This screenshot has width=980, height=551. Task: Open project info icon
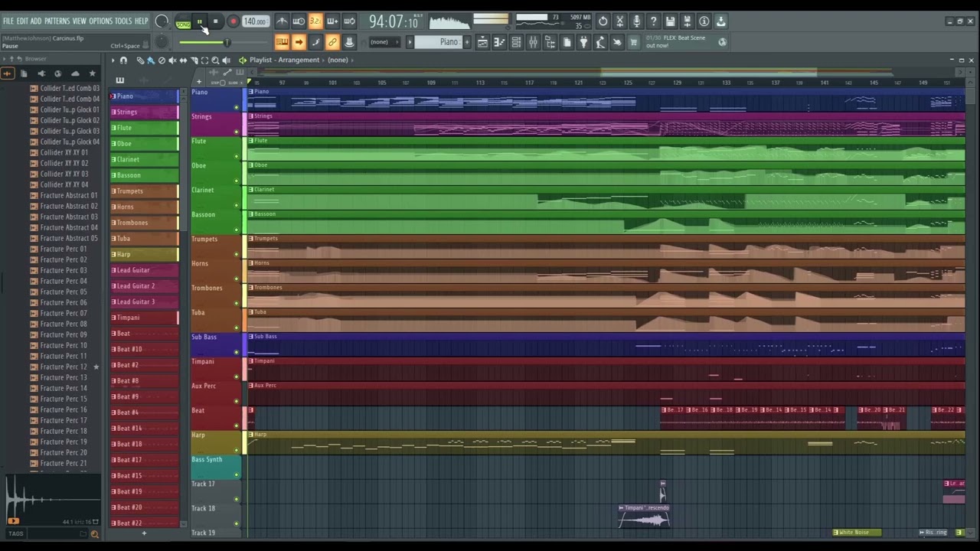(704, 21)
